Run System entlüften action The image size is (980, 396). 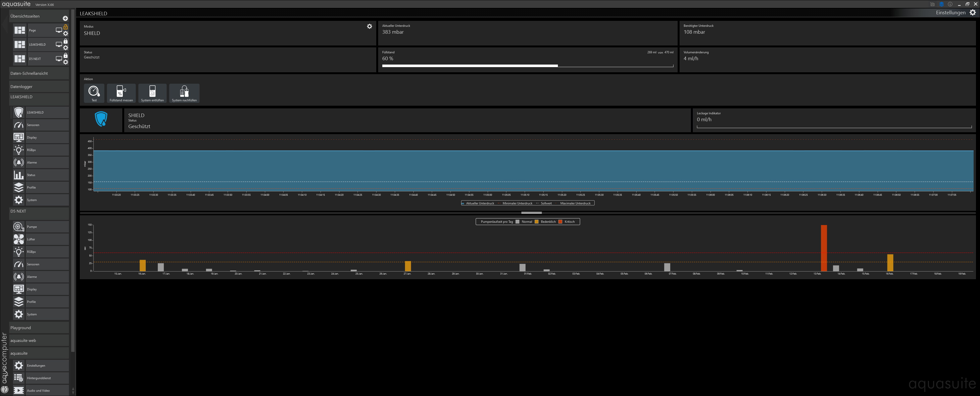(x=152, y=93)
